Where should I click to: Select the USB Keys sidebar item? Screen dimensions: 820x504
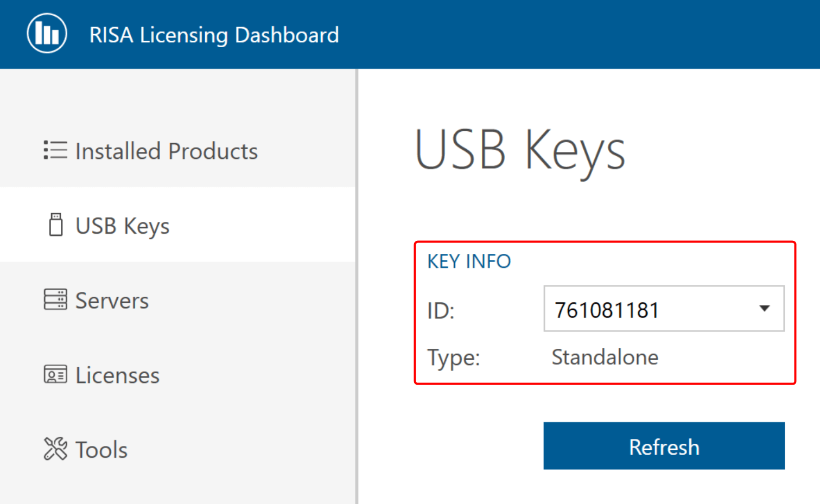tap(123, 226)
